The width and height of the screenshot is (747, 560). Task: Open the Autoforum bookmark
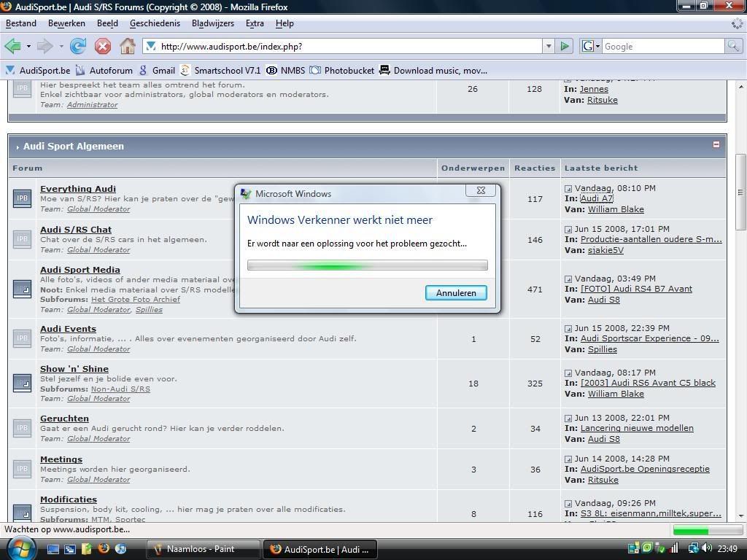(104, 71)
